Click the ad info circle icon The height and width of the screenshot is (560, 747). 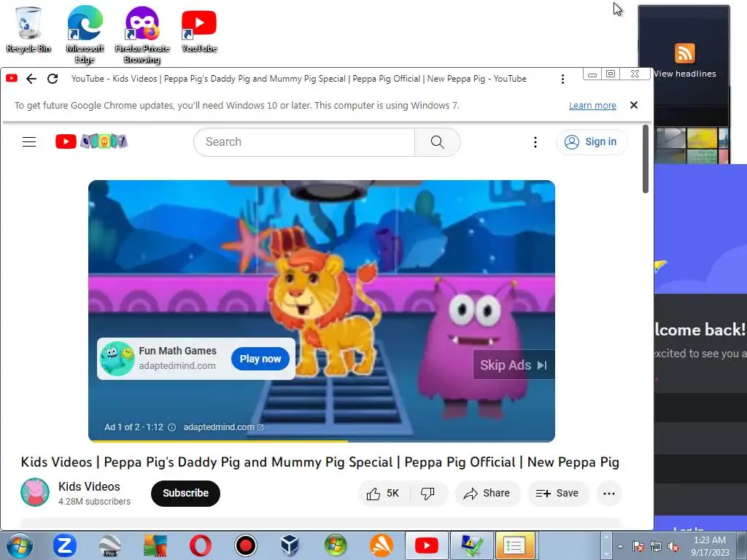[172, 427]
